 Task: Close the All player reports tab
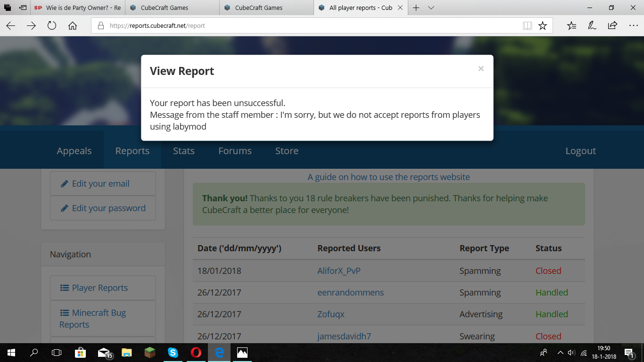400,8
